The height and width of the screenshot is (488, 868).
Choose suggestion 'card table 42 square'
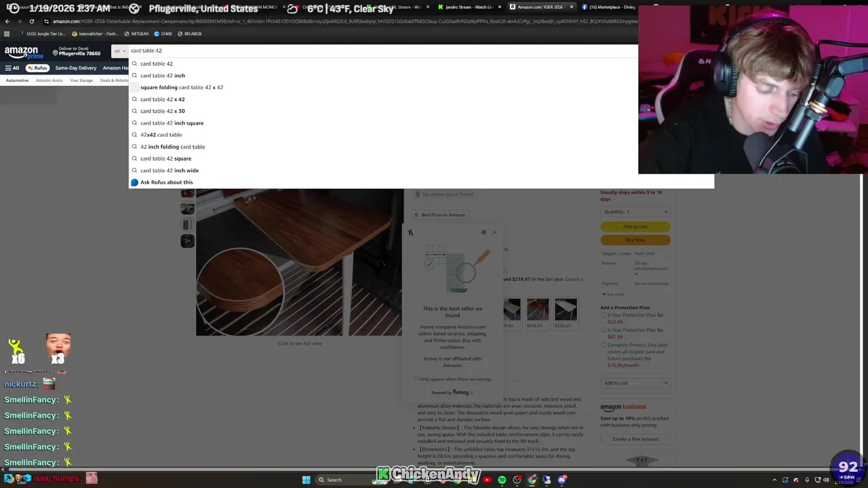165,159
